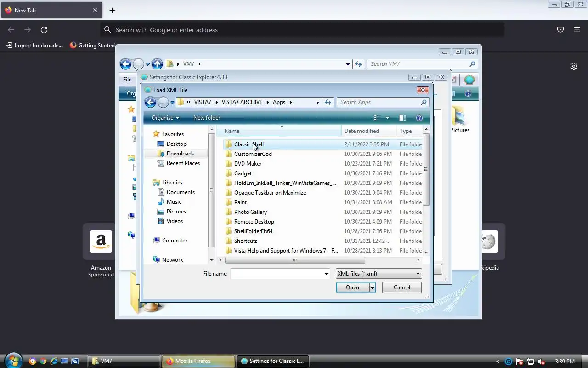Show the preview pane in dialog
The image size is (588, 368).
tap(402, 118)
